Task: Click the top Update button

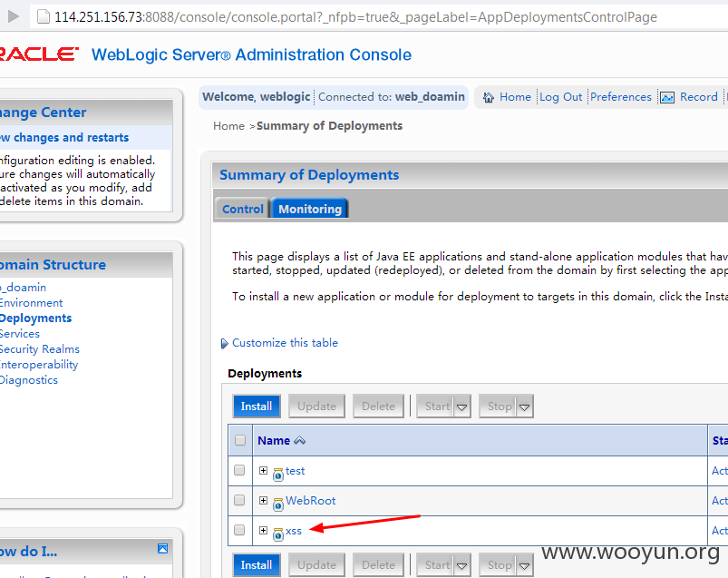Action: [x=316, y=407]
